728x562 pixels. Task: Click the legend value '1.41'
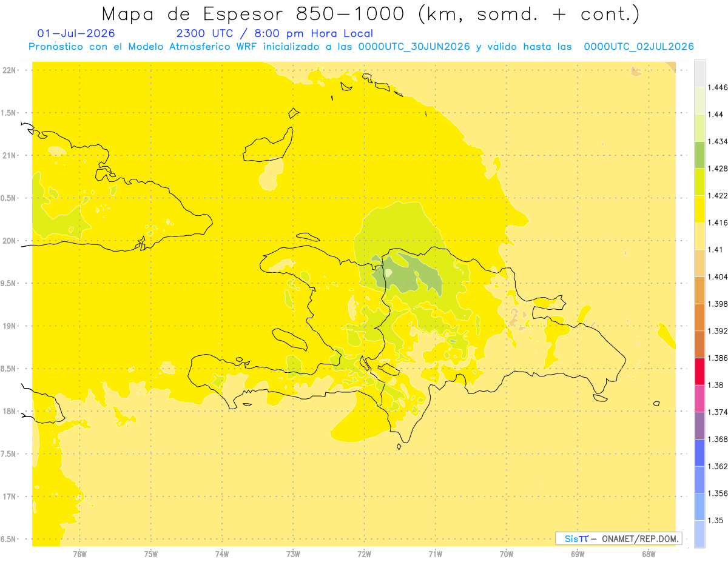[715, 250]
